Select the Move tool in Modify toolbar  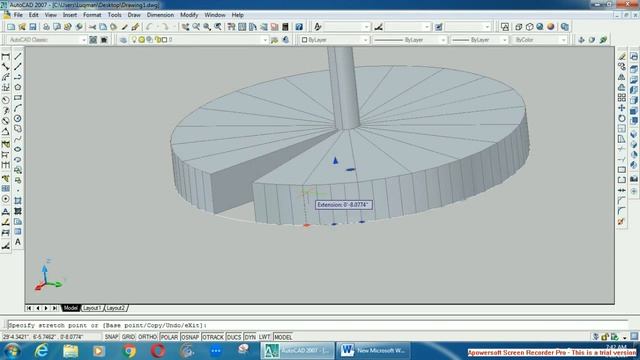pos(622,108)
